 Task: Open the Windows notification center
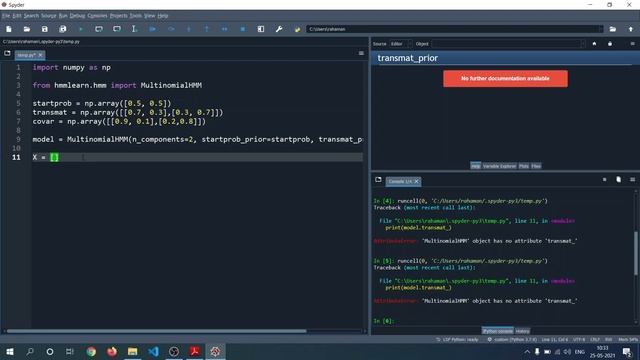[x=627, y=351]
